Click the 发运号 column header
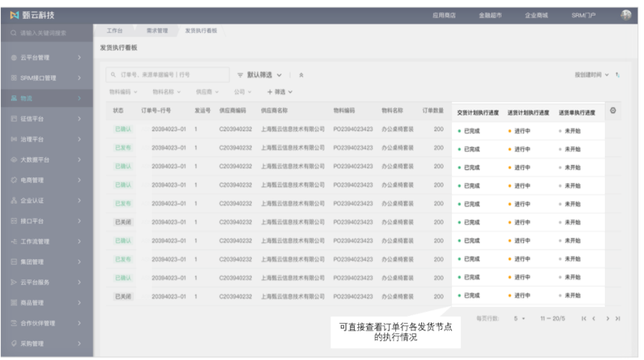The image size is (644, 360). [203, 110]
